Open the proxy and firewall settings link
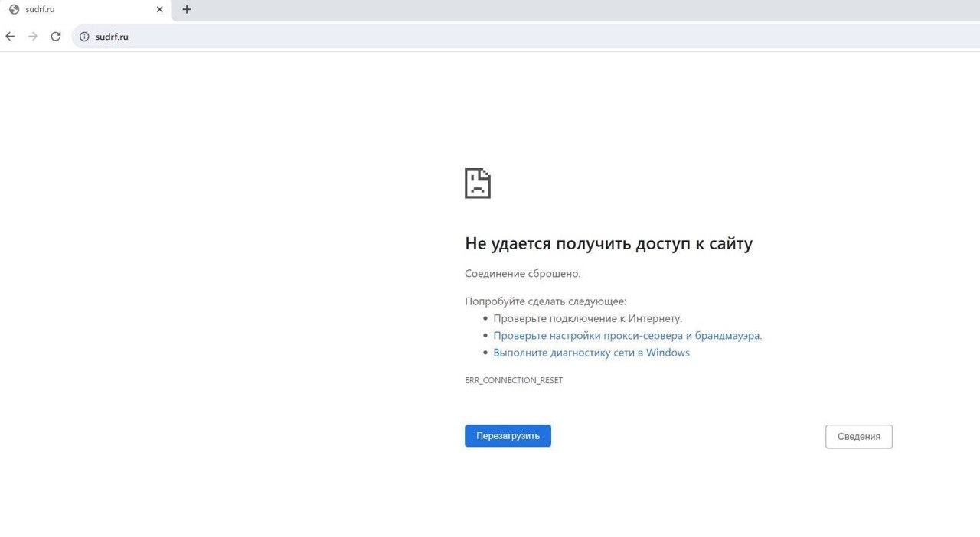The width and height of the screenshot is (980, 537). click(627, 336)
